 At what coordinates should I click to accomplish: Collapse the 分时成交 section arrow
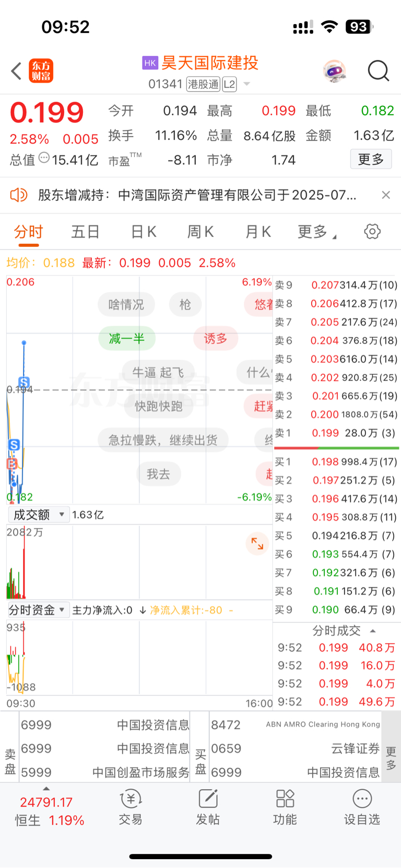[x=372, y=631]
